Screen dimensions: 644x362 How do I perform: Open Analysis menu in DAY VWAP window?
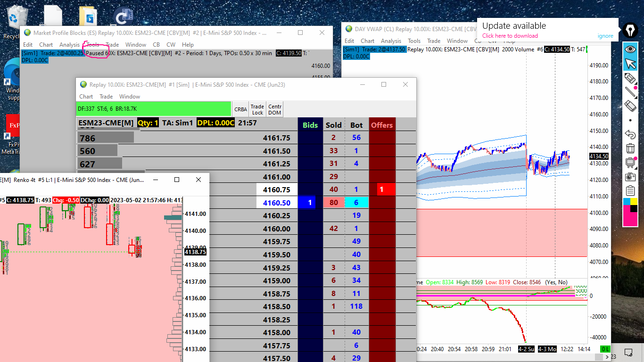pyautogui.click(x=391, y=41)
